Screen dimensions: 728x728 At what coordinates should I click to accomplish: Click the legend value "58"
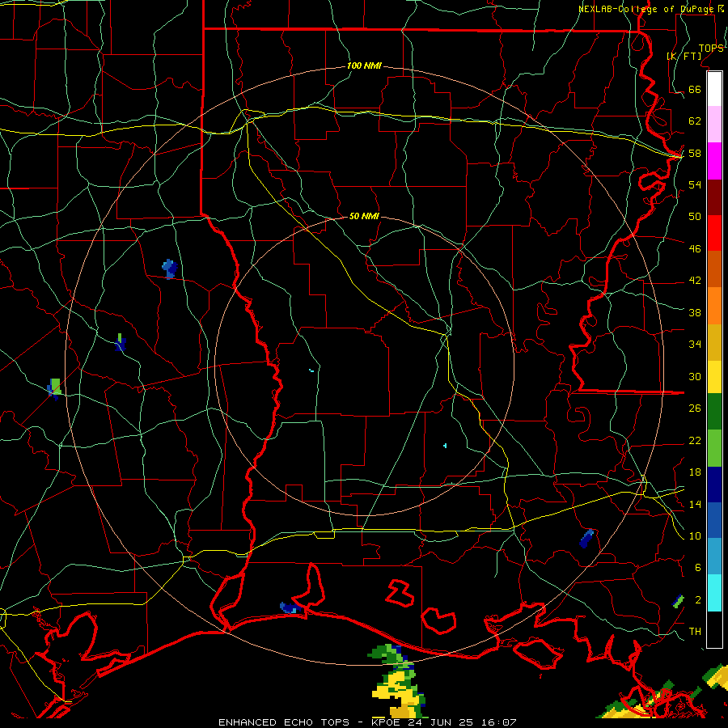pos(695,153)
